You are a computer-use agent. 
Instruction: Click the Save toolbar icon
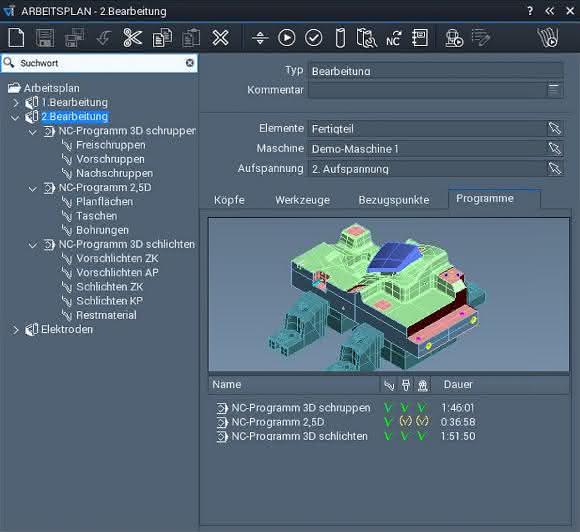(x=45, y=38)
